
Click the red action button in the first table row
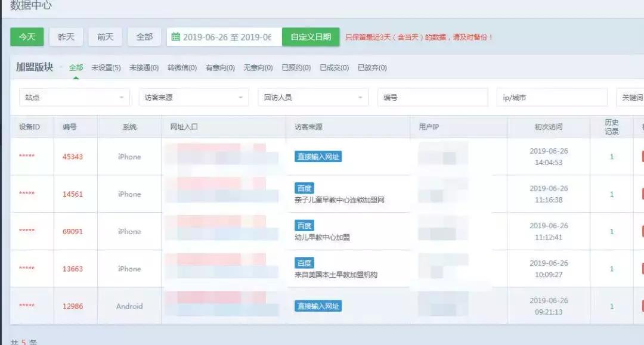(641, 156)
